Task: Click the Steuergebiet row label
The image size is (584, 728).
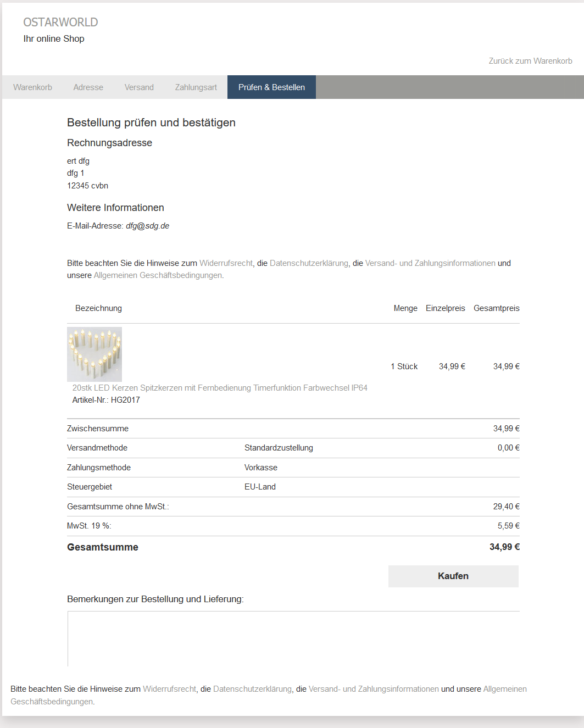Action: pyautogui.click(x=90, y=487)
